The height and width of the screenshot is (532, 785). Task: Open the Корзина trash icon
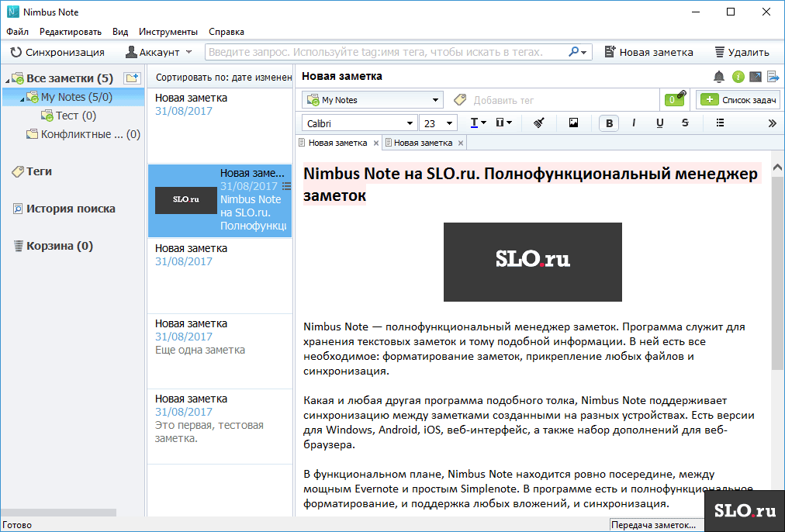(19, 246)
